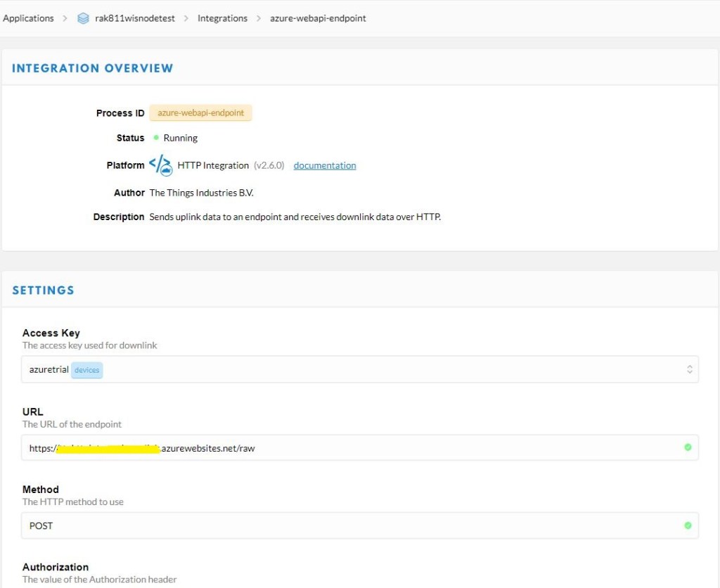Open rak811wisnodetest application from breadcrumb
The image size is (720, 588).
136,18
